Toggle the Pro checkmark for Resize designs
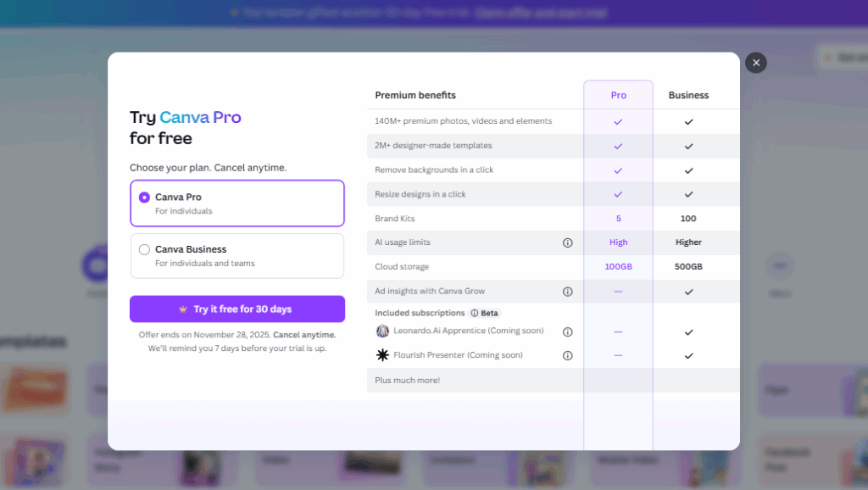 click(x=618, y=194)
